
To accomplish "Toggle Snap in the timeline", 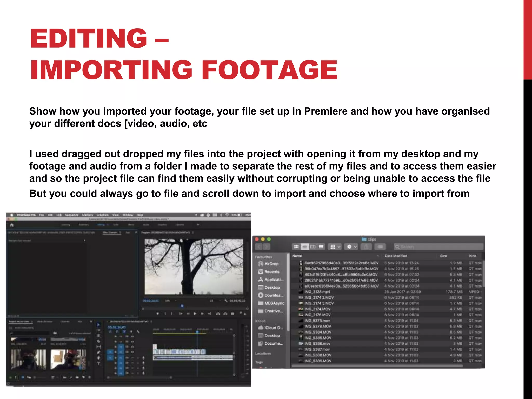I will coord(117,331).
